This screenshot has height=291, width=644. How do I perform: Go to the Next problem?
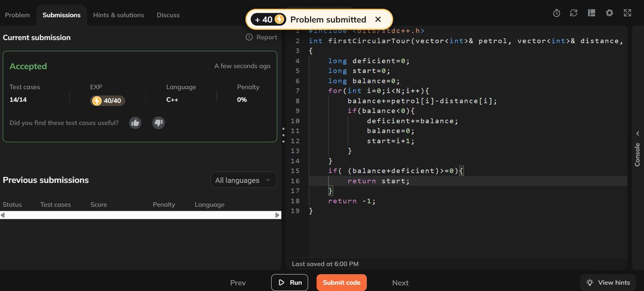click(400, 283)
